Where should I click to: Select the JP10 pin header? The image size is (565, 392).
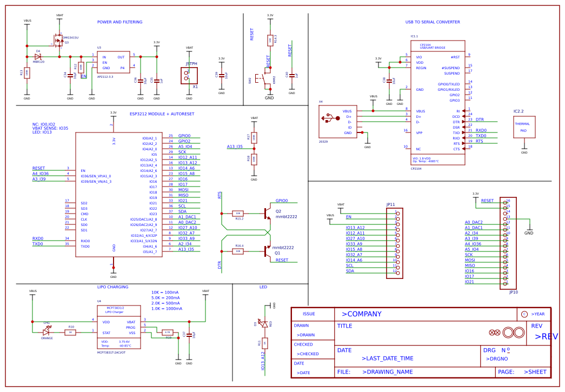coord(508,243)
